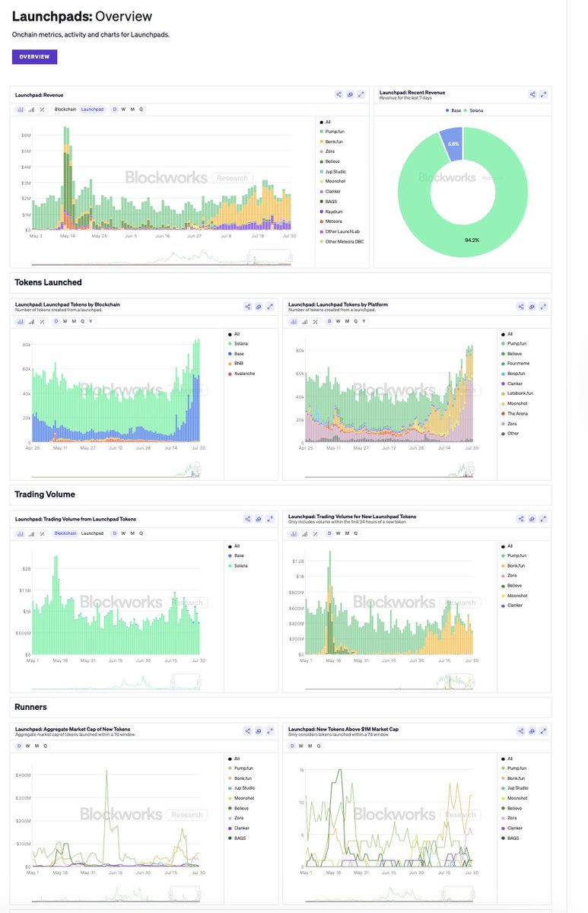Image resolution: width=588 pixels, height=913 pixels.
Task: Toggle Solana in Trading Volume from Launchpad Tokens legend
Action: [238, 566]
